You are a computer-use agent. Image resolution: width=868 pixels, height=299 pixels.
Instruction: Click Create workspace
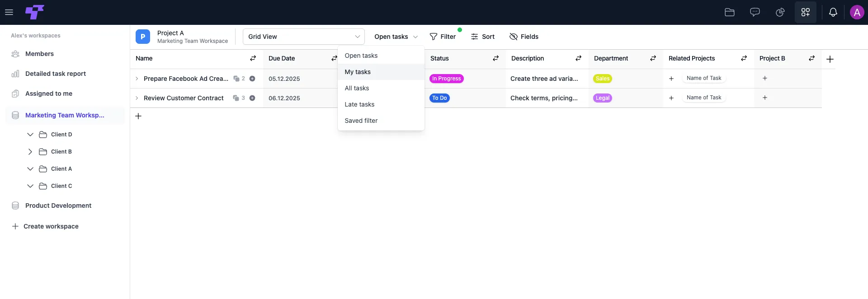(x=45, y=226)
